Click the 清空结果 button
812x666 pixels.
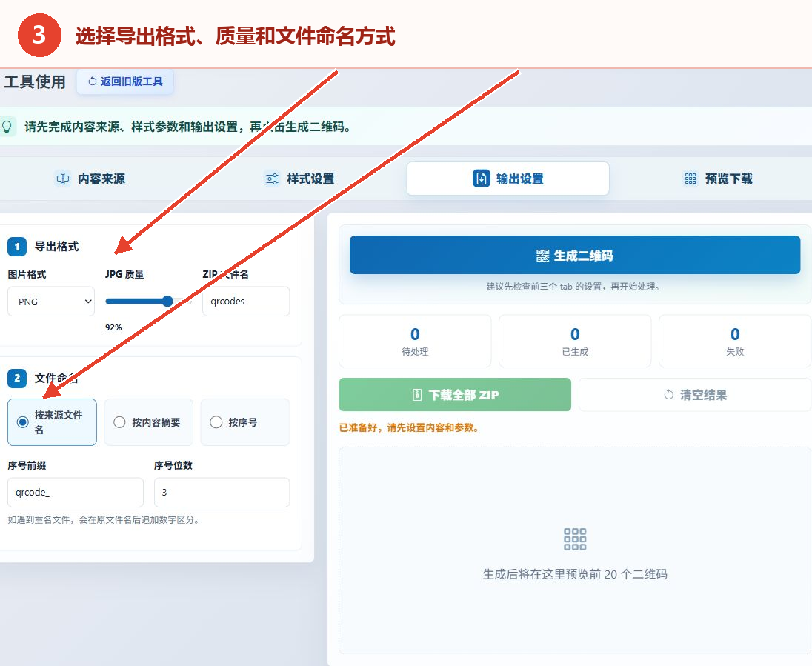tap(695, 395)
